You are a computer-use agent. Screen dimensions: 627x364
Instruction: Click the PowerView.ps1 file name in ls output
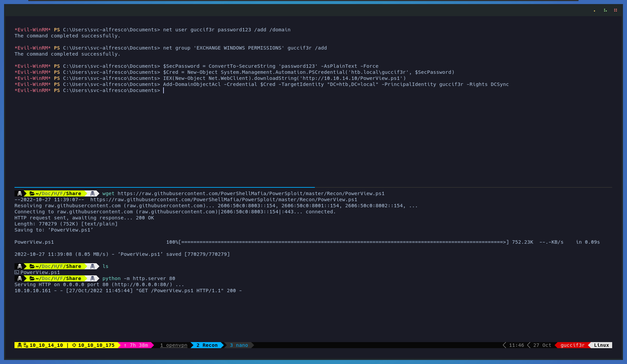coord(40,272)
